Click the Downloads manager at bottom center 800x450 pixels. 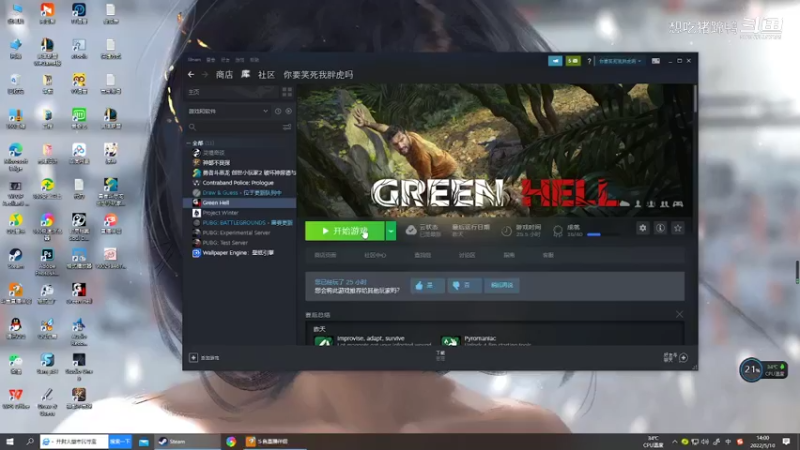441,356
